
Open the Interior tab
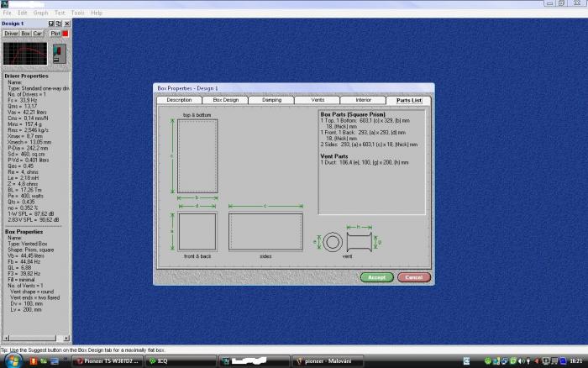[364, 100]
